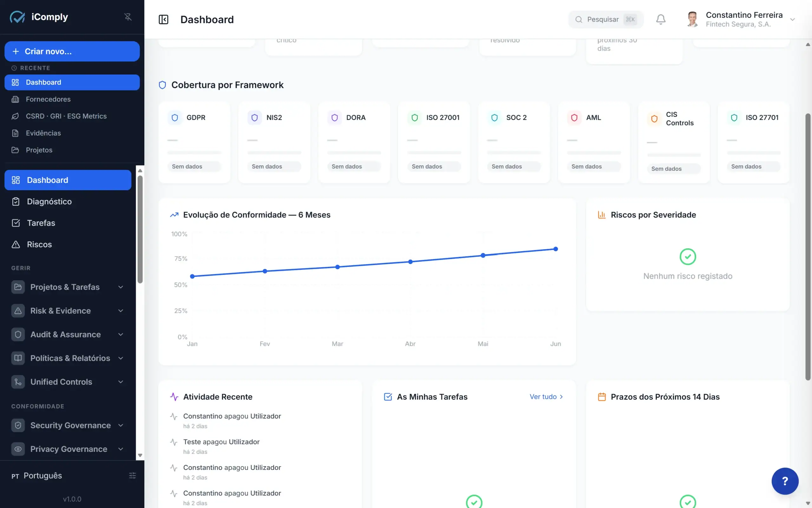This screenshot has height=508, width=812.
Task: Expand Projetos & Tarefas group
Action: coord(68,287)
